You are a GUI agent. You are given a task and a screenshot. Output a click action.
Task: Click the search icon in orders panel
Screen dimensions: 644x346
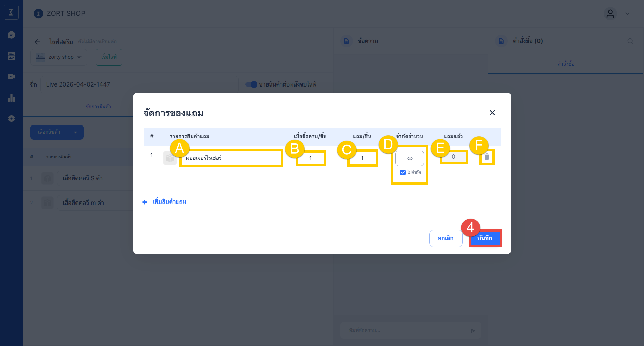coord(630,41)
